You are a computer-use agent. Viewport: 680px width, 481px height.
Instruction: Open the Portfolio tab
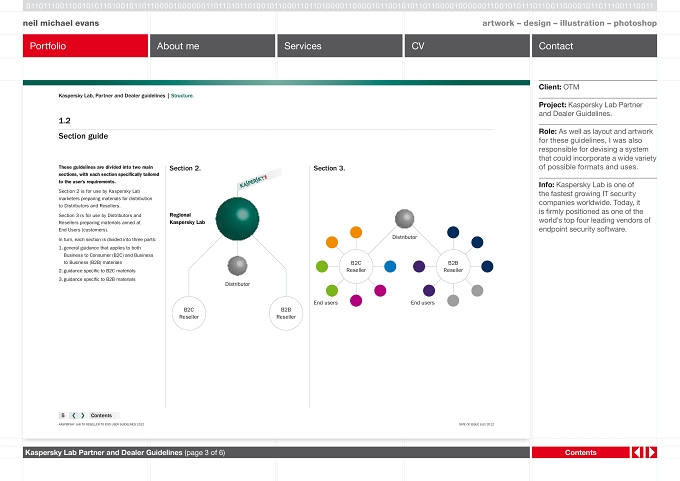click(85, 46)
